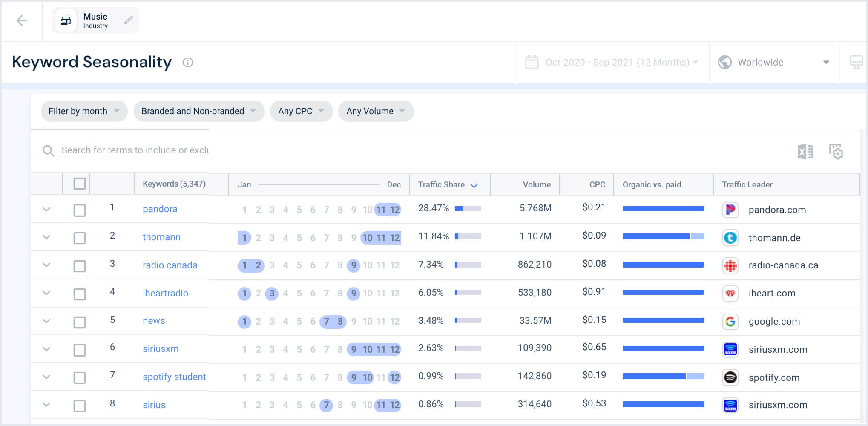Check the iheartradio row checkbox
Image resolution: width=868 pixels, height=426 pixels.
point(80,294)
